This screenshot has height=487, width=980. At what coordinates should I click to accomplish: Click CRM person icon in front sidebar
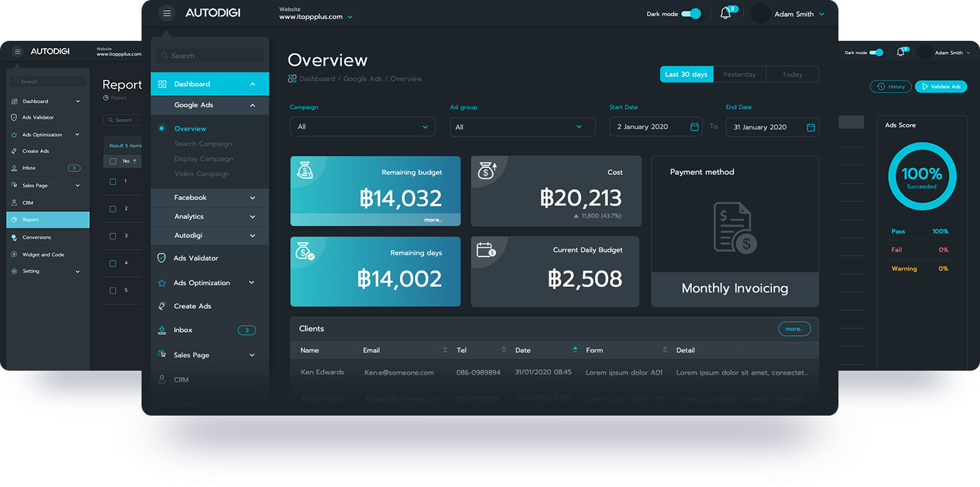[x=162, y=380]
